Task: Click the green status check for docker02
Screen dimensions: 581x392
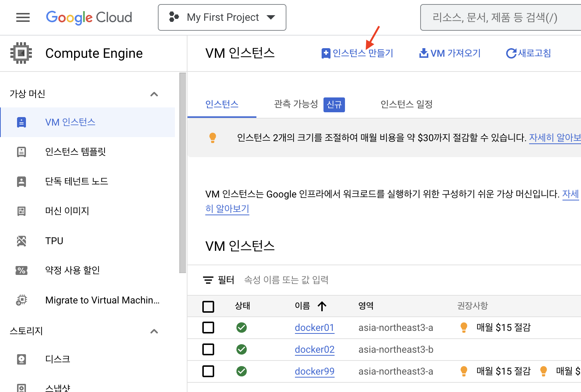Action: 242,349
